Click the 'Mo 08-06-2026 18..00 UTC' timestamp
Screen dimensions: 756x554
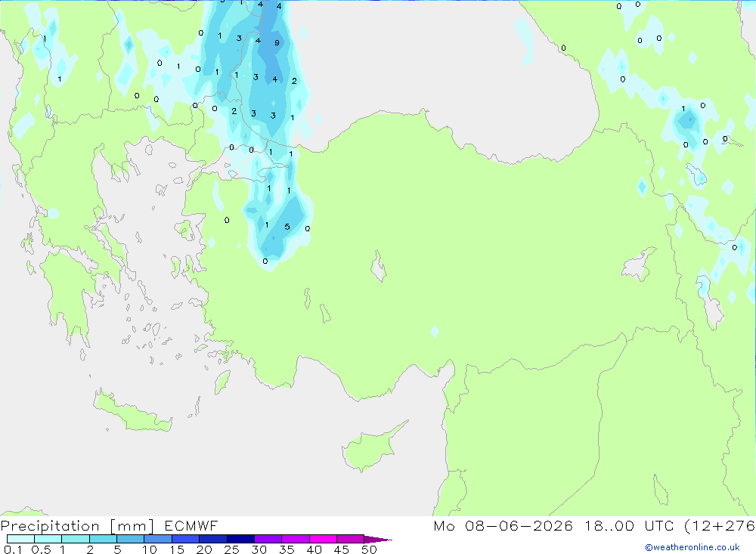(x=553, y=525)
